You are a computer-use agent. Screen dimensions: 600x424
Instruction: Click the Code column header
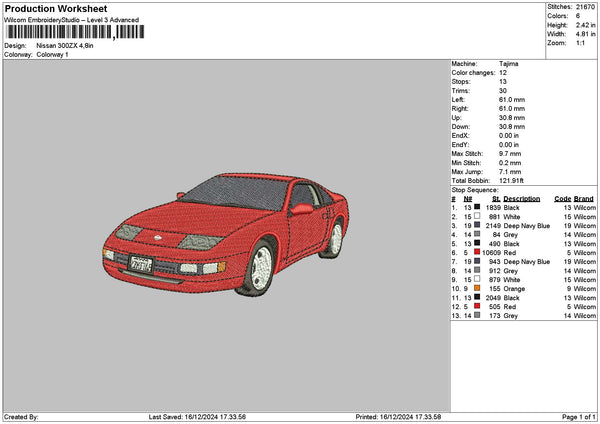562,199
